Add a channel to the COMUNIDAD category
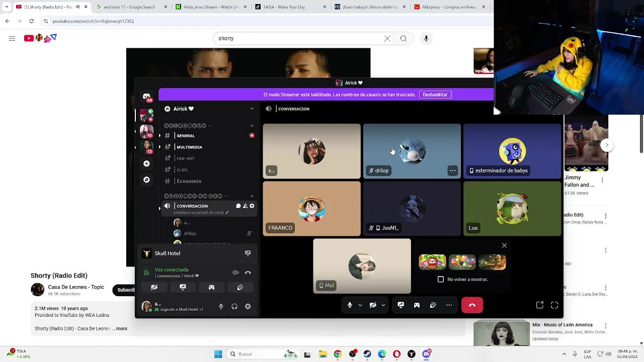 click(252, 126)
